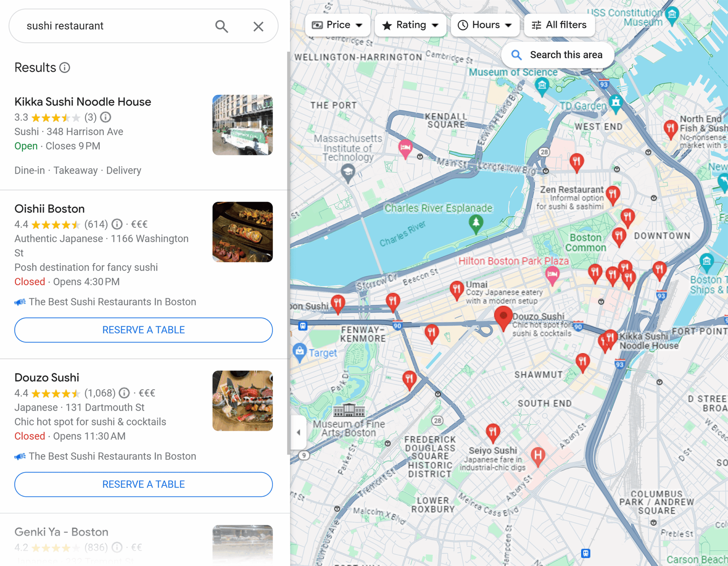Expand the Rating filter dropdown
Image resolution: width=728 pixels, height=566 pixels.
point(410,25)
